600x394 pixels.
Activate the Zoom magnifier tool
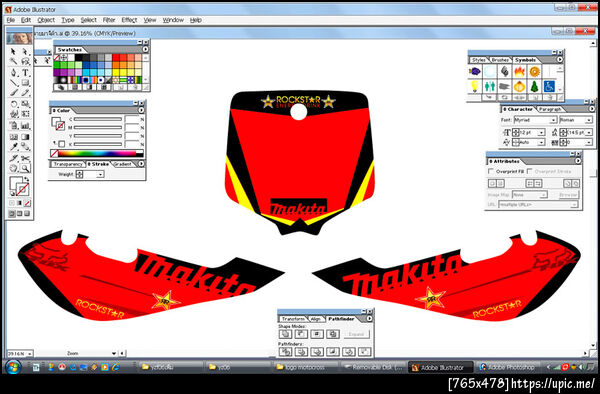[25, 168]
